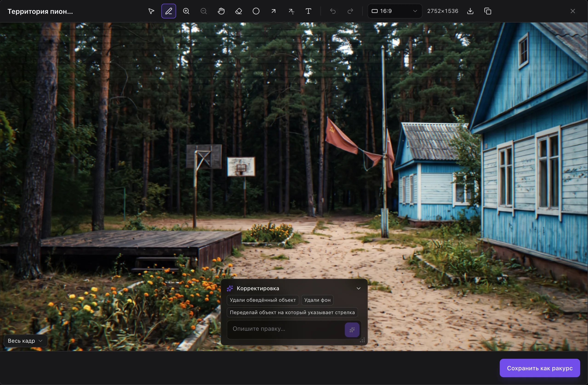The height and width of the screenshot is (385, 588).
Task: Redo the last edit
Action: coord(350,11)
